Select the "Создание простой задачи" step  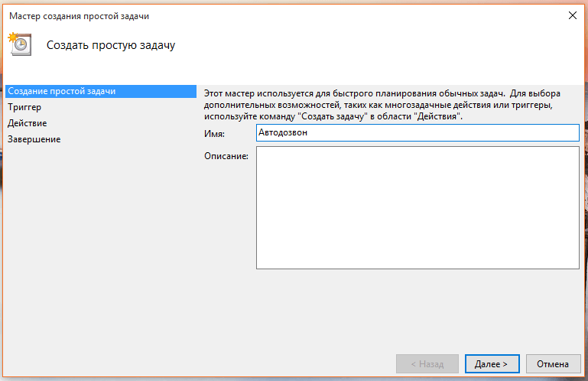click(61, 91)
